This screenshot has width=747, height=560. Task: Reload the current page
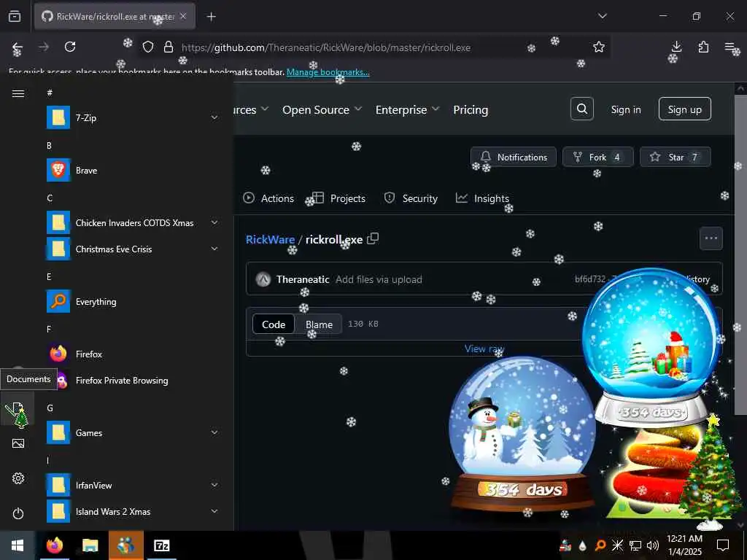70,47
